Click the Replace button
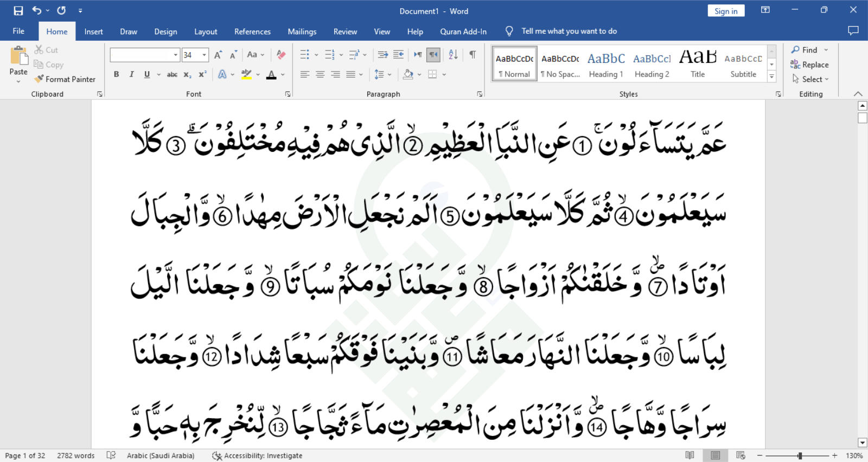Viewport: 868px width, 462px height. coord(809,65)
